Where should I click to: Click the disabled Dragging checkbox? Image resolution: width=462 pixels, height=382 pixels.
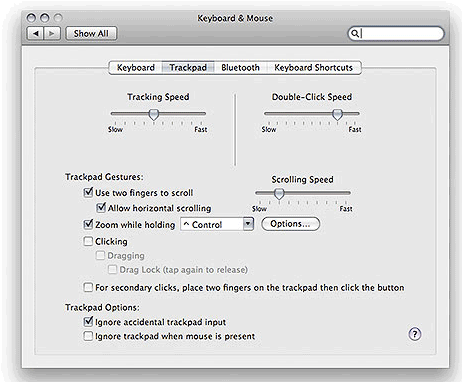tap(100, 256)
